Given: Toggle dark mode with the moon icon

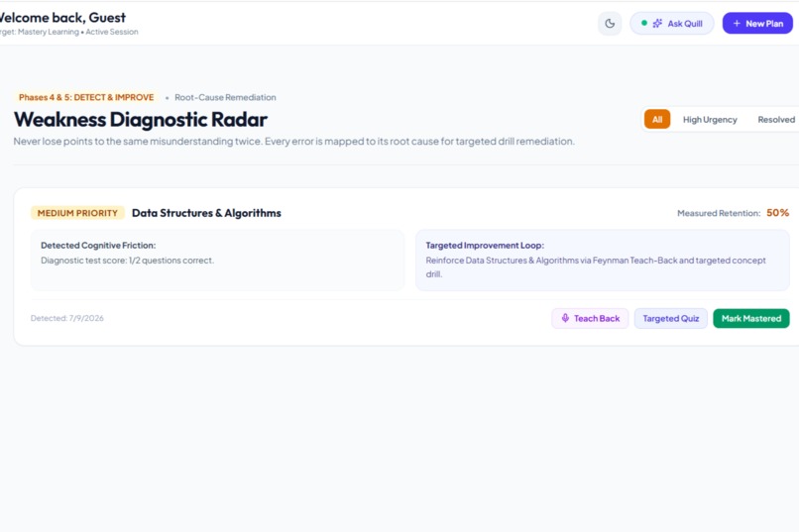Looking at the screenshot, I should pyautogui.click(x=610, y=24).
